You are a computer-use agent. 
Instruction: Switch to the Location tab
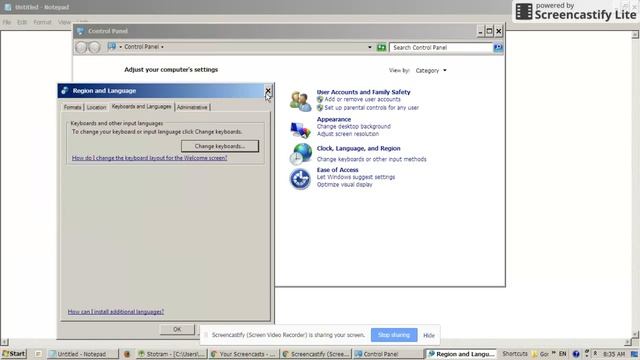[x=96, y=107]
